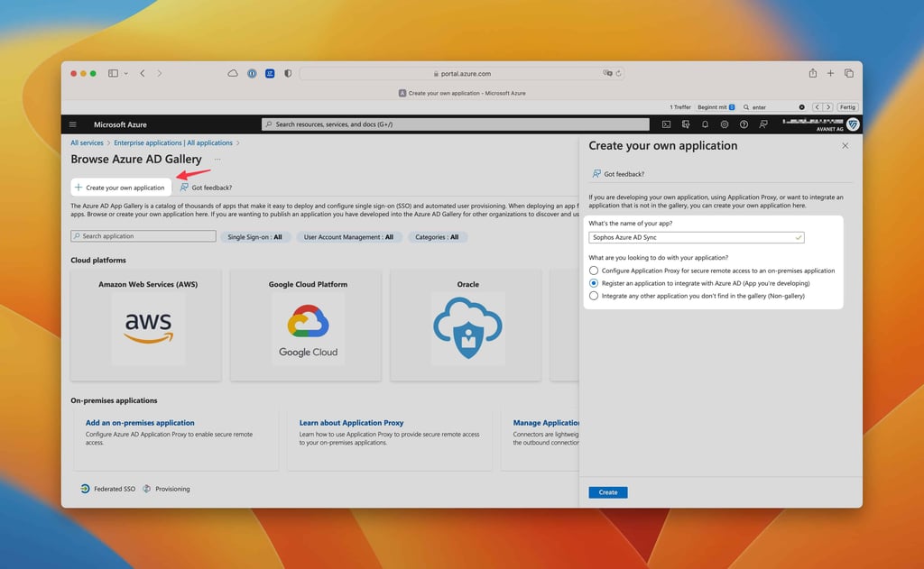Go back in Safari history

143,74
